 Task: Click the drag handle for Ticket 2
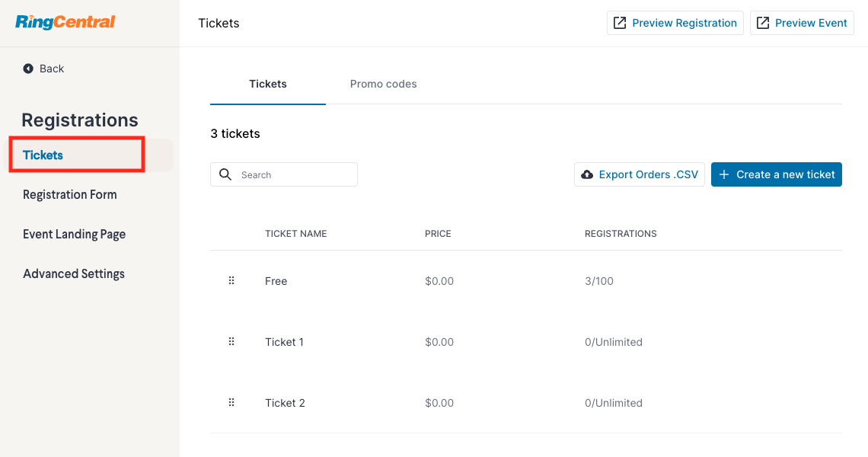pos(231,403)
